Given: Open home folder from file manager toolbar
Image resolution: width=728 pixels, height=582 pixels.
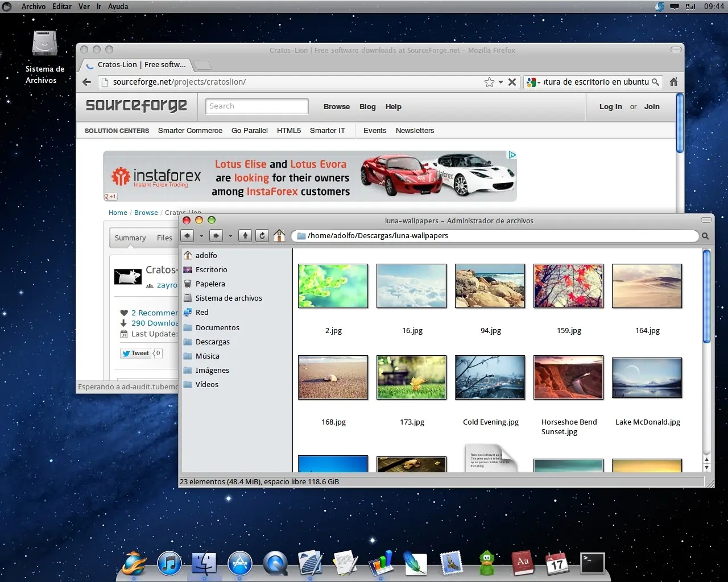Looking at the screenshot, I should (279, 235).
